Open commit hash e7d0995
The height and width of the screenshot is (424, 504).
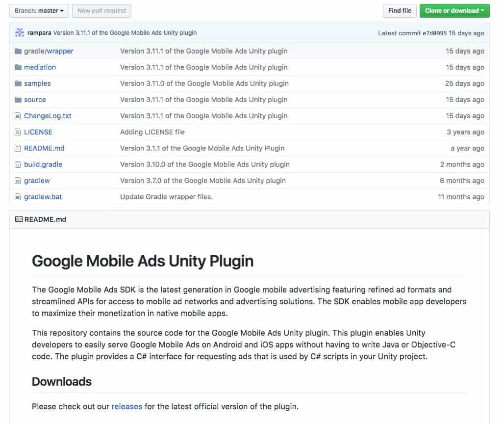(434, 33)
